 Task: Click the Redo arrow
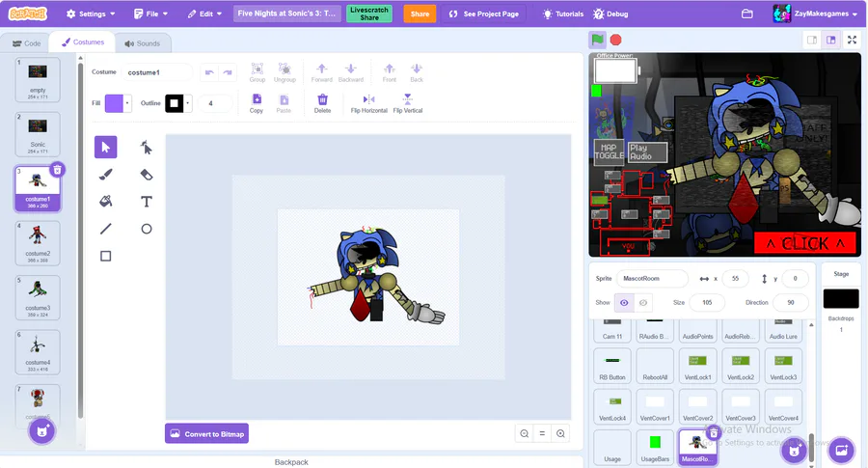(228, 72)
